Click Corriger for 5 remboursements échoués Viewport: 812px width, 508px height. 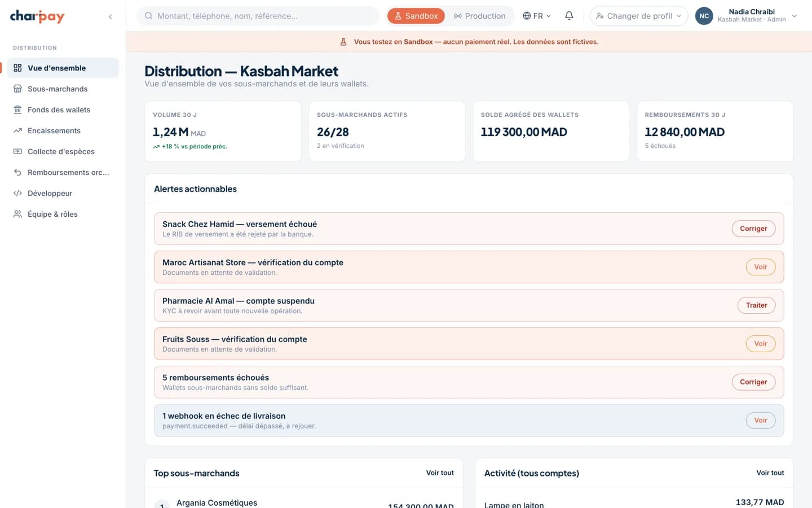[753, 382]
